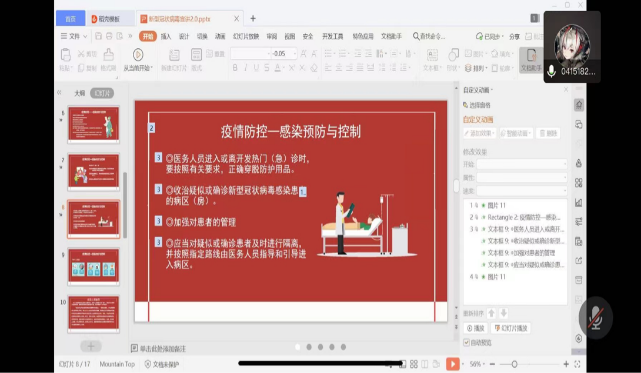Click the Paste clipboard icon
641x373 pixels.
(x=65, y=54)
